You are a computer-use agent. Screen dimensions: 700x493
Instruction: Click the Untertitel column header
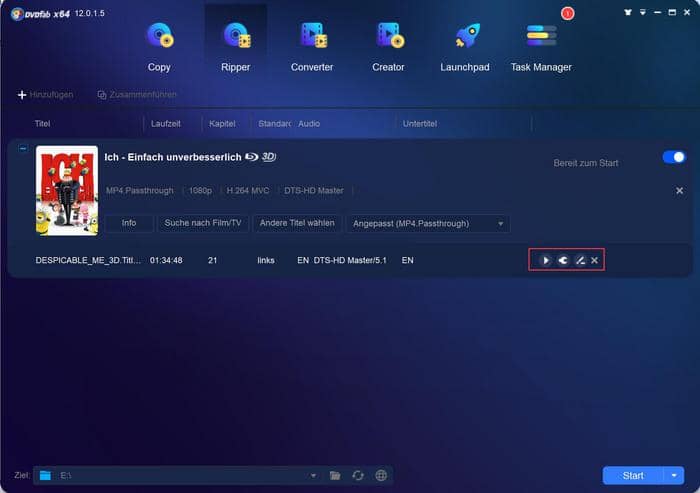pyautogui.click(x=420, y=124)
